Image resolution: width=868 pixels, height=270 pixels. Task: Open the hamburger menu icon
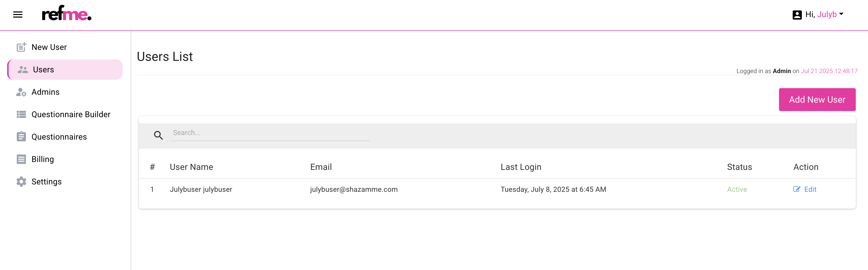point(18,15)
